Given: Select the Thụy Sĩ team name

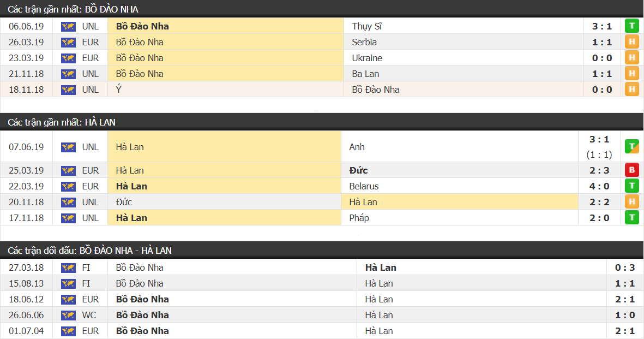Looking at the screenshot, I should click(366, 26).
